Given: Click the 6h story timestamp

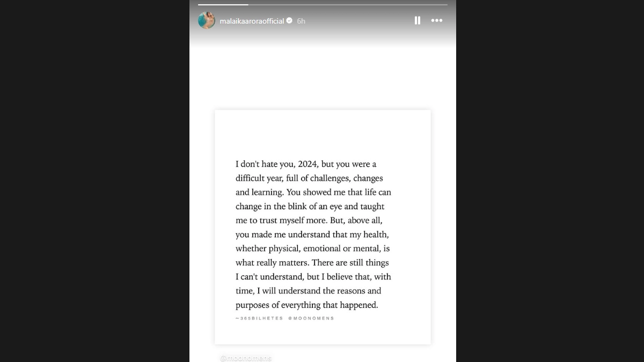Looking at the screenshot, I should 301,21.
